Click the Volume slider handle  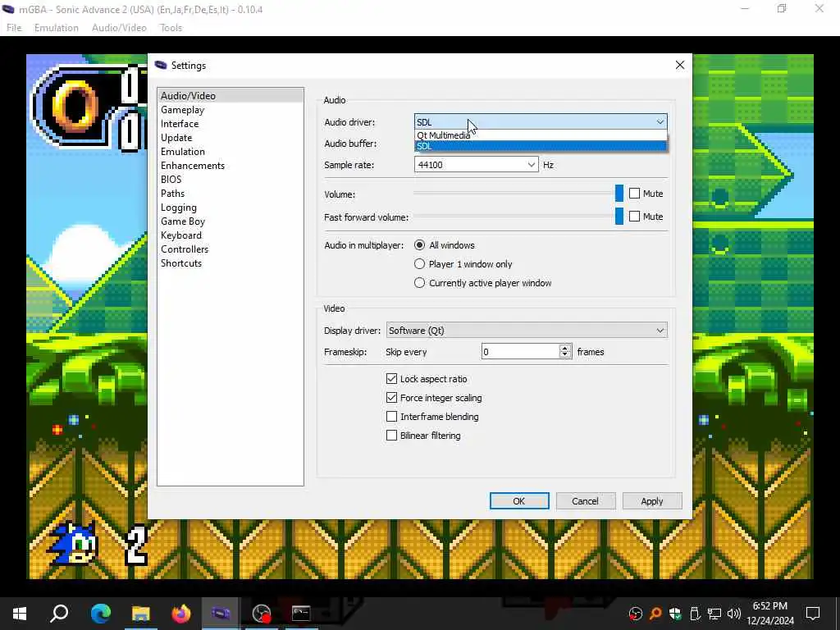click(619, 194)
